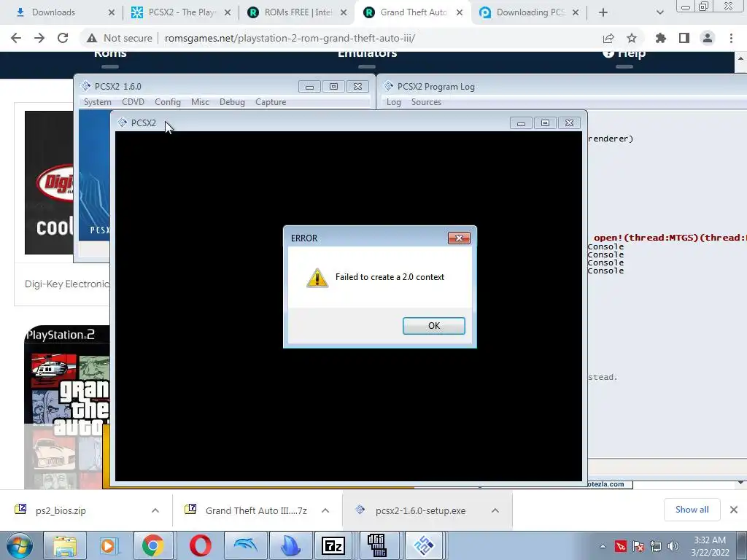Open pcsx2-1.6.0-setup.exe download
747x560 pixels.
click(419, 510)
